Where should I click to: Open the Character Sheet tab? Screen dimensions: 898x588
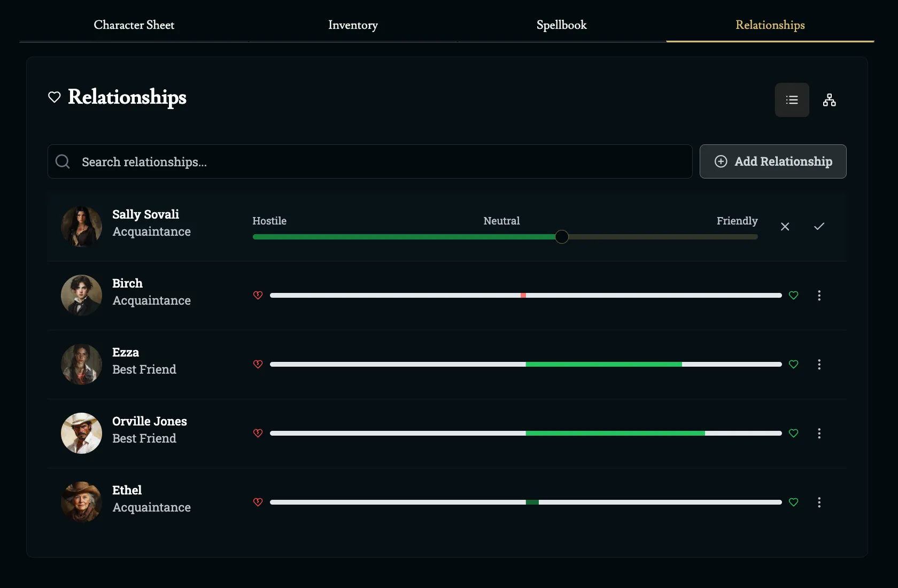(134, 25)
